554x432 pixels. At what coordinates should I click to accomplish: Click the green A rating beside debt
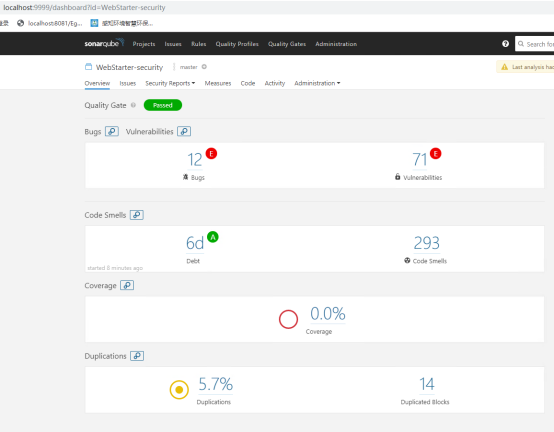coord(213,237)
